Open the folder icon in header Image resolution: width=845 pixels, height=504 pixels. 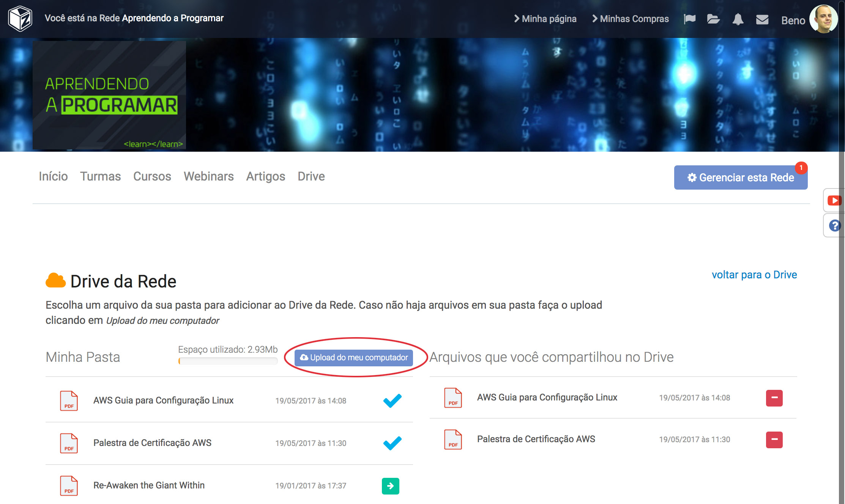[x=713, y=19]
